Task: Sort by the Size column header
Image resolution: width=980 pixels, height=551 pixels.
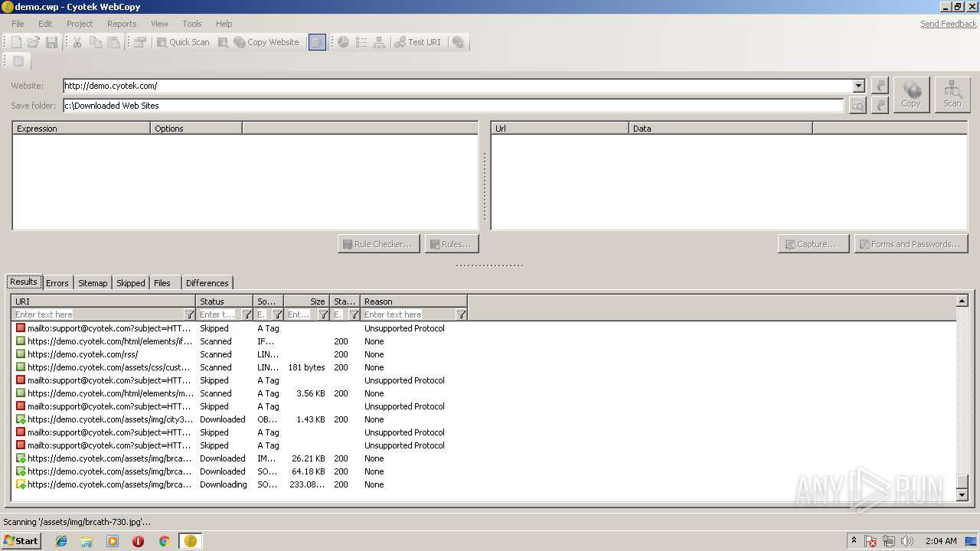Action: click(306, 302)
